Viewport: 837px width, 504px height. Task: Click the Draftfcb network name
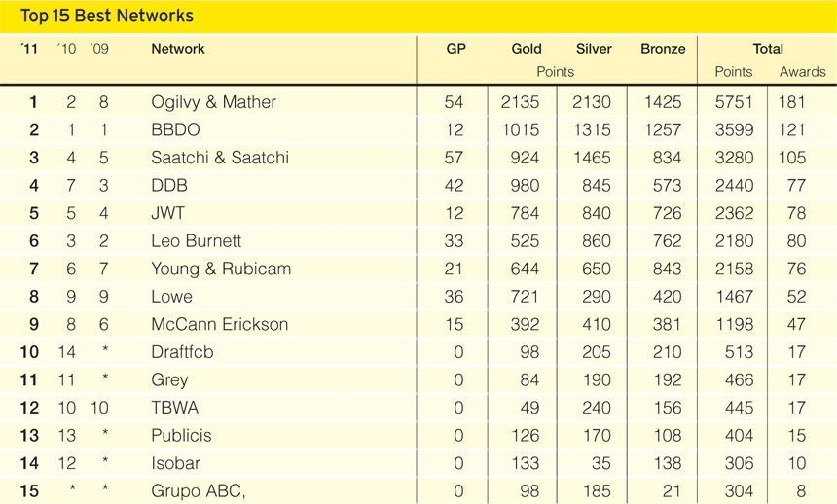[x=182, y=352]
